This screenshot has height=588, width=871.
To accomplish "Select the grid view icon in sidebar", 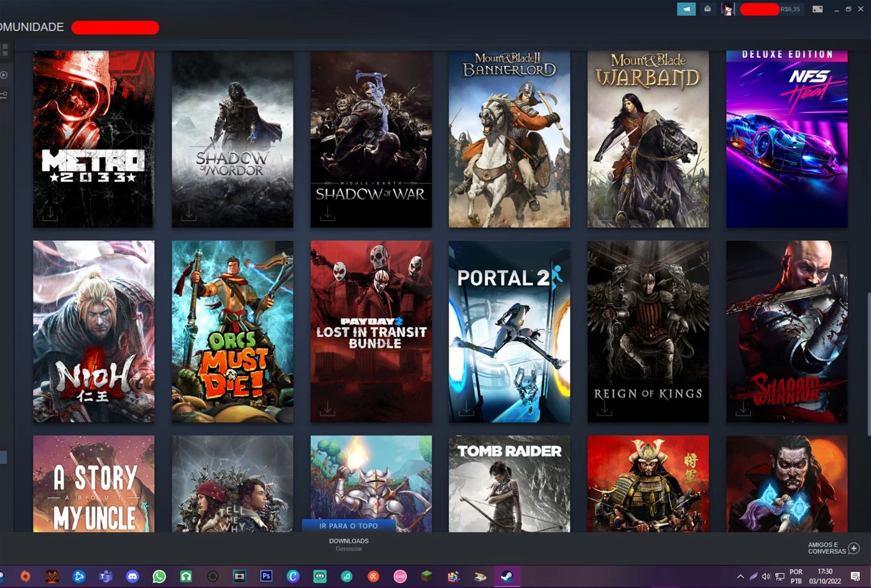I will [4, 50].
